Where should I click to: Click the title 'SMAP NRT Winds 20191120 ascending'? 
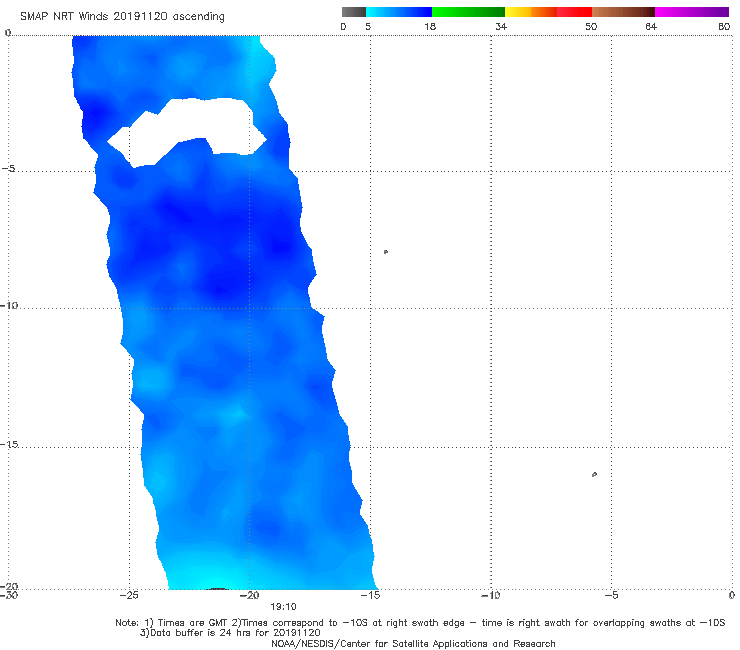click(122, 16)
